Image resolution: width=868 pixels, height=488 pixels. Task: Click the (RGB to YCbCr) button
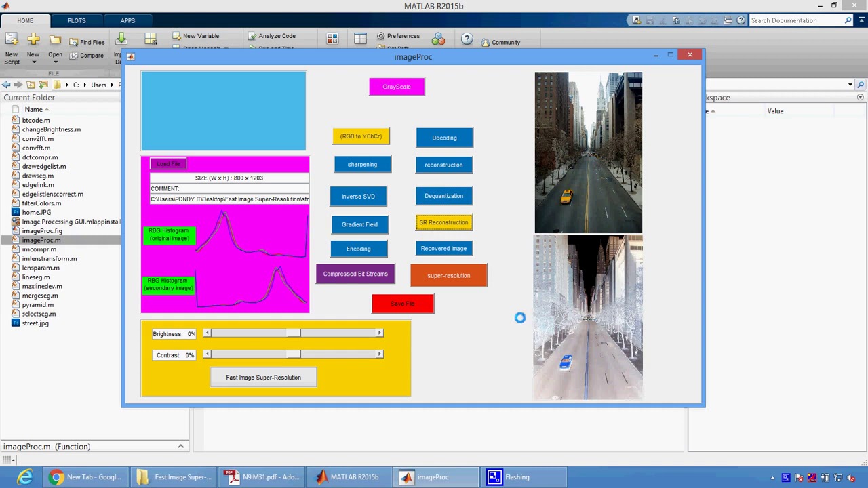pyautogui.click(x=361, y=136)
